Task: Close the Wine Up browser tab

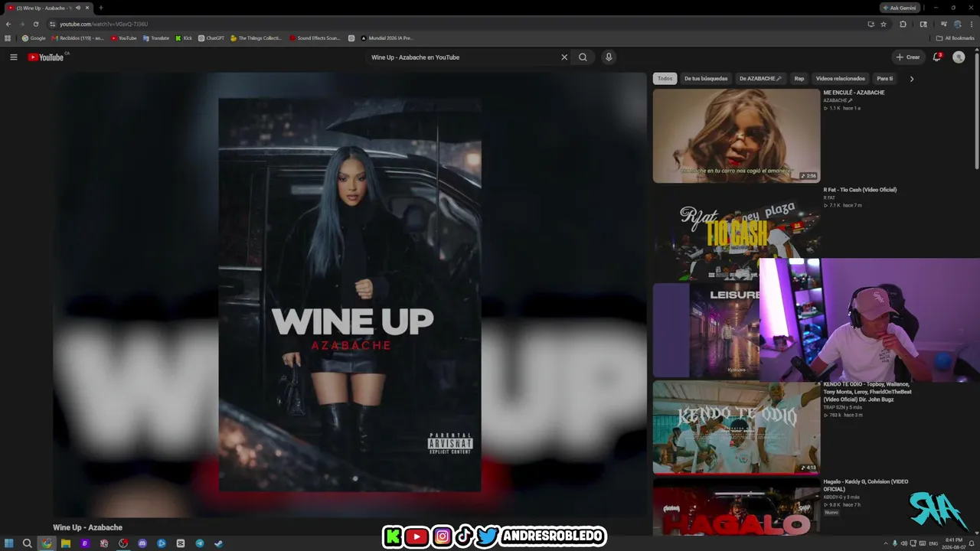Action: tap(87, 8)
